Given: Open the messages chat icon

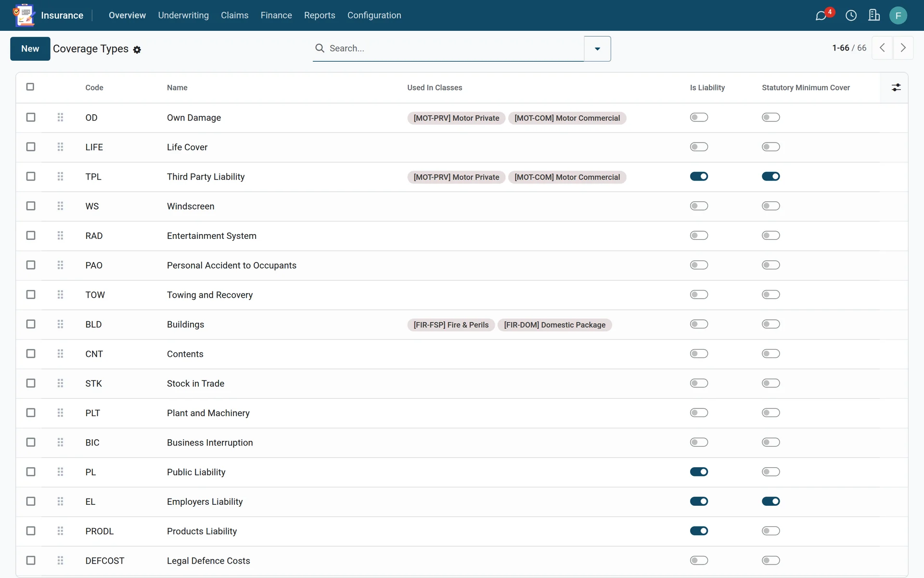Looking at the screenshot, I should [821, 15].
